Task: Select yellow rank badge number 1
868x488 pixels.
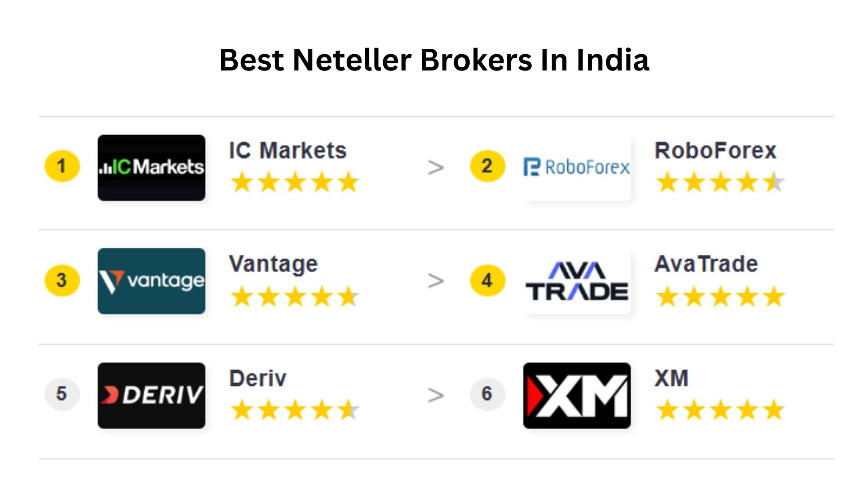Action: [62, 166]
